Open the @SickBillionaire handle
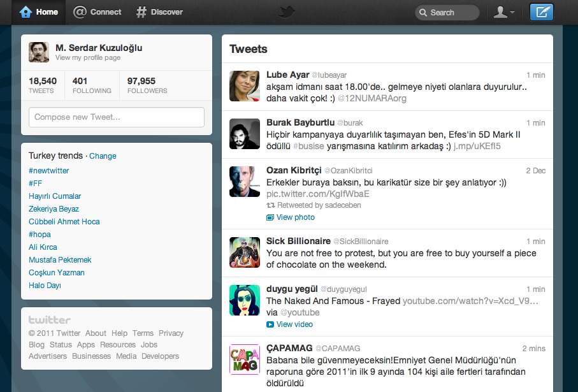The image size is (578, 392). tap(361, 242)
